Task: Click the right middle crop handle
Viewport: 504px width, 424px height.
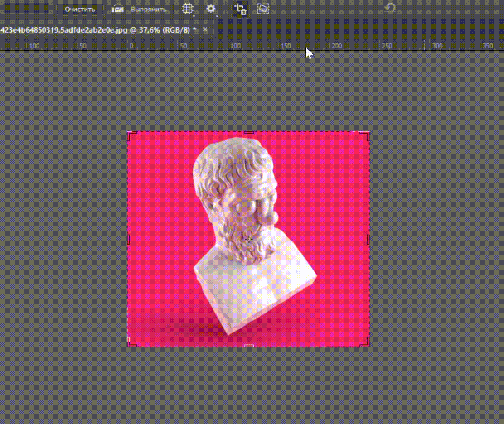Action: (x=368, y=239)
